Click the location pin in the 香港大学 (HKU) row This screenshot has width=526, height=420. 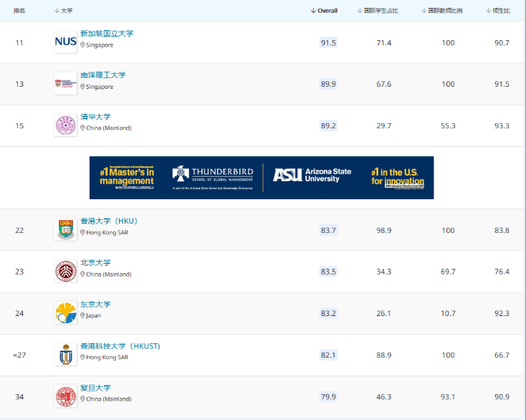click(82, 232)
